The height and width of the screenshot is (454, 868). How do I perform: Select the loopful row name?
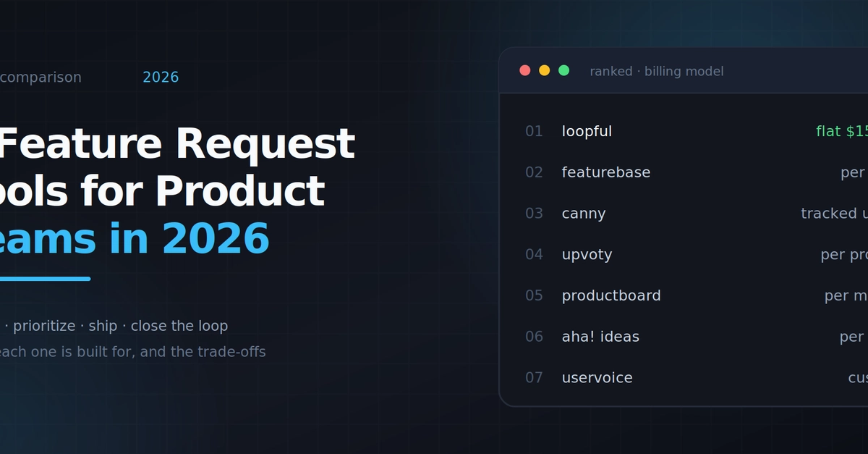(587, 131)
